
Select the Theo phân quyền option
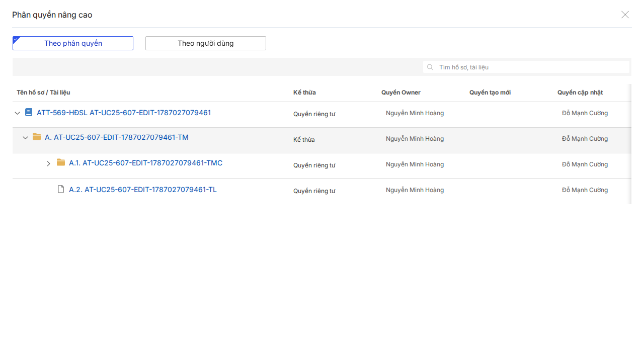73,43
